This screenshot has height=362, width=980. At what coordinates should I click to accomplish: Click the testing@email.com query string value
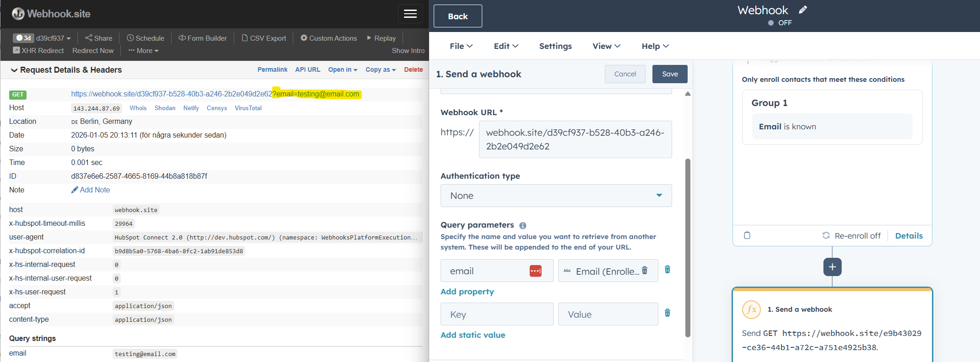pyautogui.click(x=145, y=354)
